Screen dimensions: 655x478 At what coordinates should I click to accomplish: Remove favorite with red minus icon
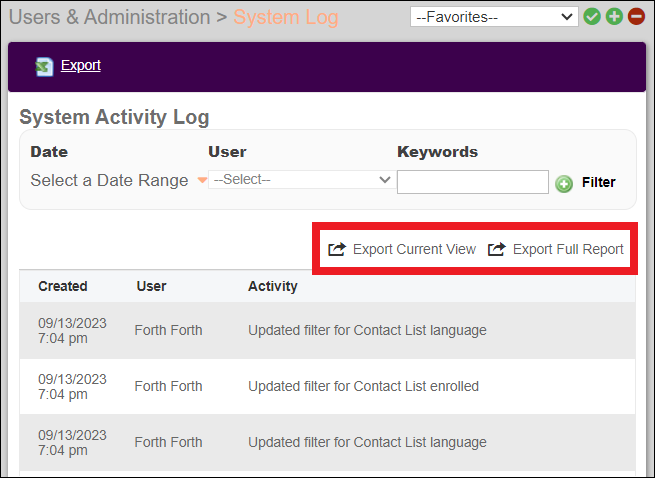(636, 17)
